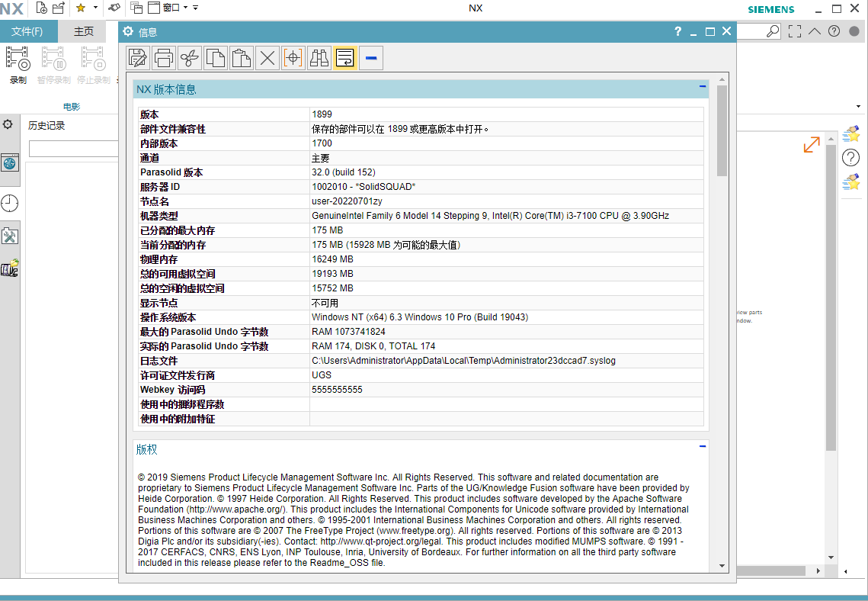Open the 文件(F) menu
Viewport: 868px width, 601px height.
point(29,31)
